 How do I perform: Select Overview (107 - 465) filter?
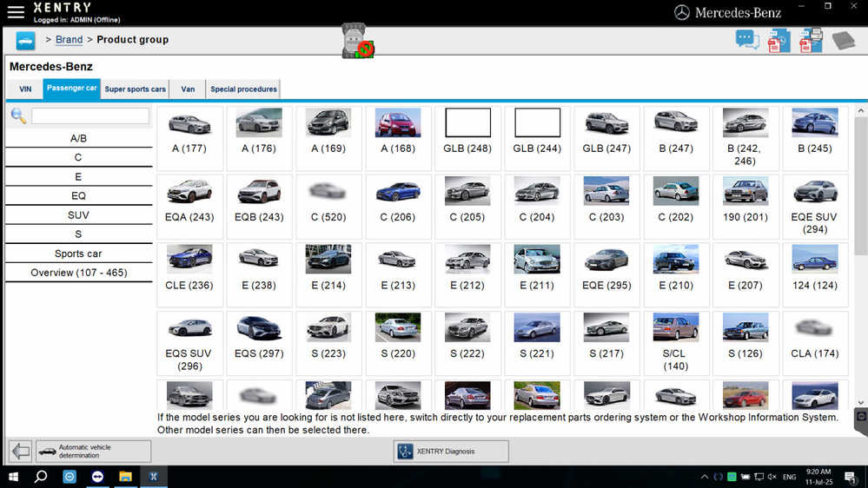click(78, 273)
